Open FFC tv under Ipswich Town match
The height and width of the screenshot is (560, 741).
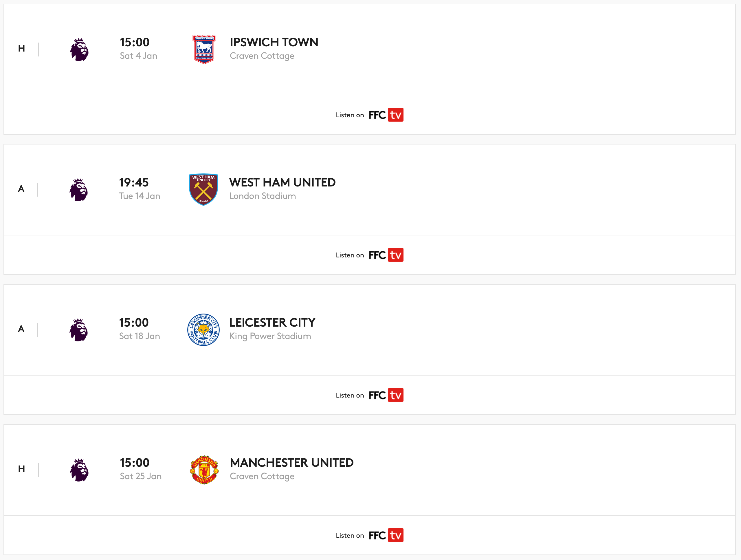[386, 115]
